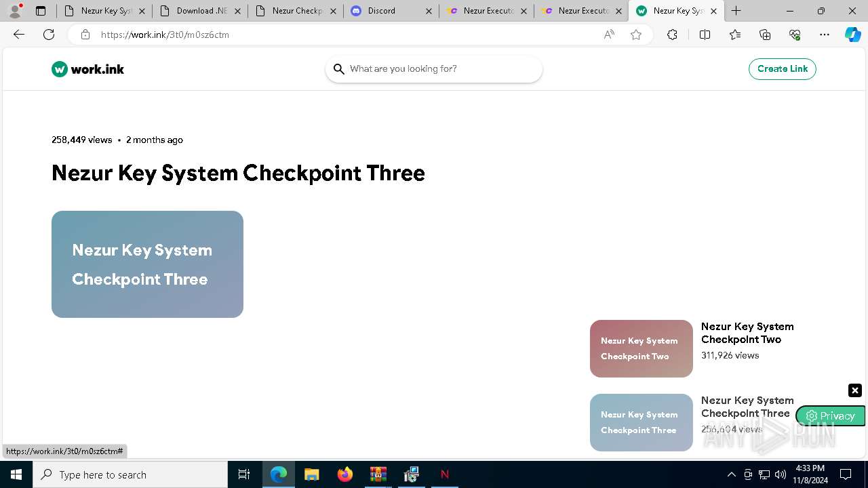
Task: Click the '2 months ago' text
Action: (155, 140)
